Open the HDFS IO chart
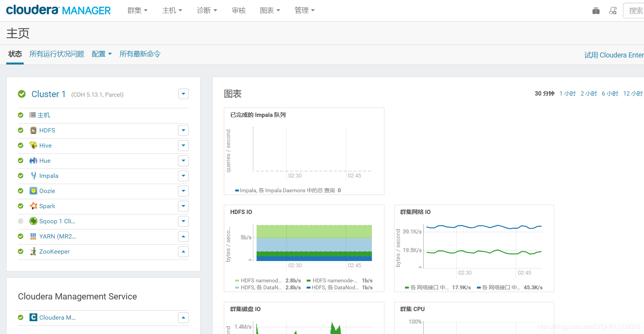This screenshot has width=644, height=334. [x=304, y=248]
